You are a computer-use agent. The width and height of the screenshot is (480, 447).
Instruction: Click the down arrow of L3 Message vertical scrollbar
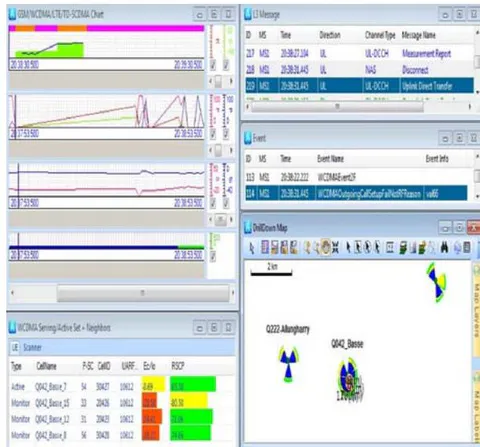[478, 91]
